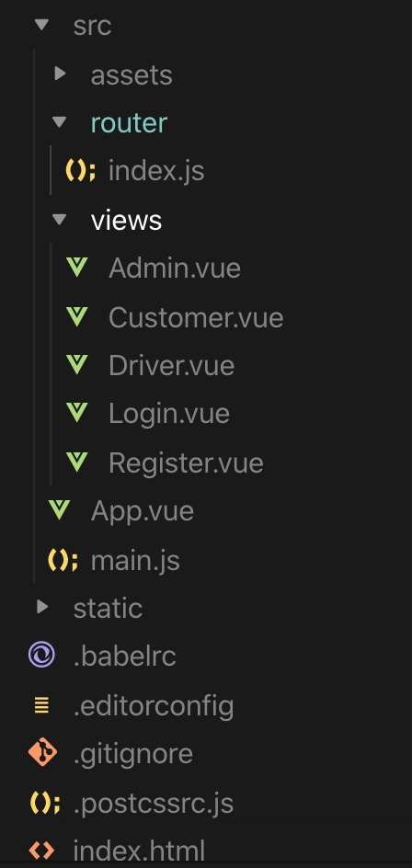Select the views folder label
This screenshot has width=412, height=868.
[126, 221]
